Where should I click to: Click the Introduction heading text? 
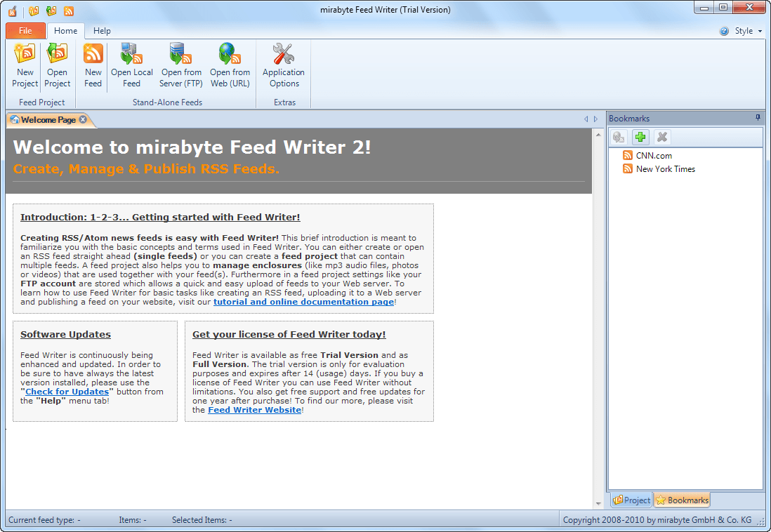tap(160, 218)
